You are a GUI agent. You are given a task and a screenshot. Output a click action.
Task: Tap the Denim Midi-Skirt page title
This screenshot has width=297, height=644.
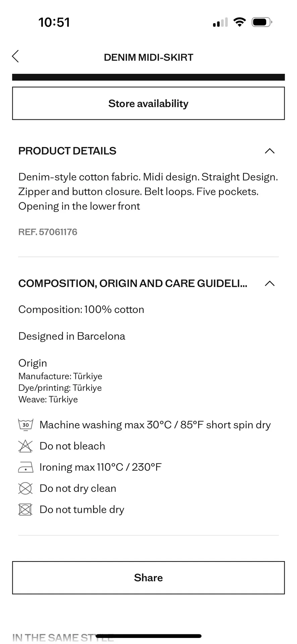click(148, 57)
